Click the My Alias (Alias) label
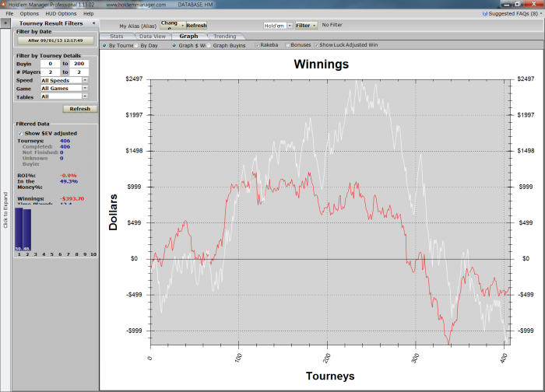The image size is (545, 392). pyautogui.click(x=138, y=26)
